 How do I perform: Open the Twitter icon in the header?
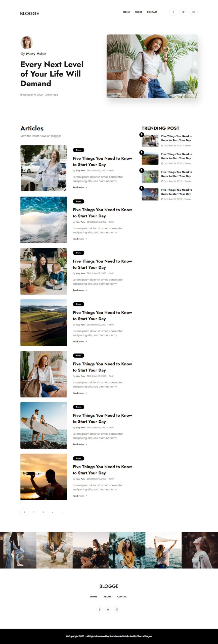pos(183,12)
